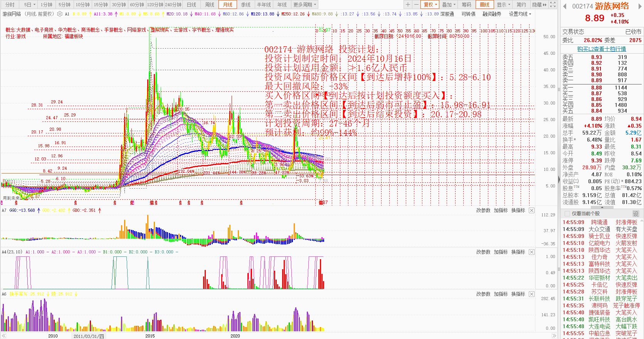
Task: Click 换指标 in A6 panel
Action: click(x=518, y=294)
